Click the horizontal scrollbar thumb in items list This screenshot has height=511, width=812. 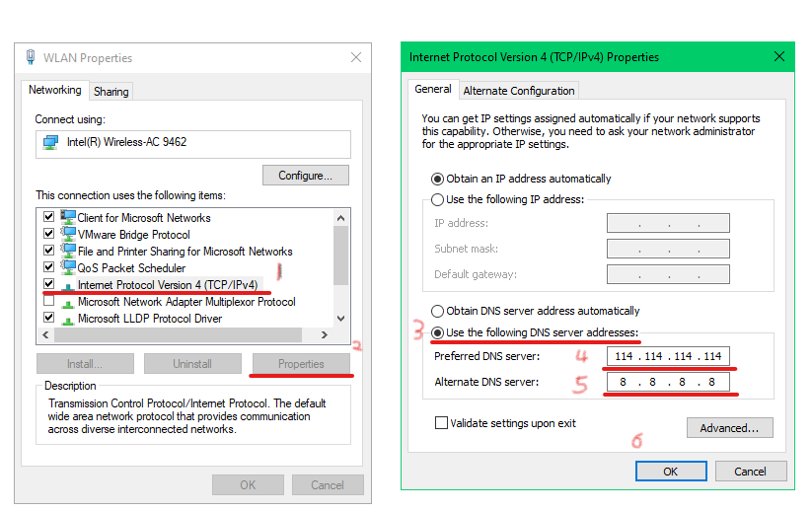(x=179, y=335)
